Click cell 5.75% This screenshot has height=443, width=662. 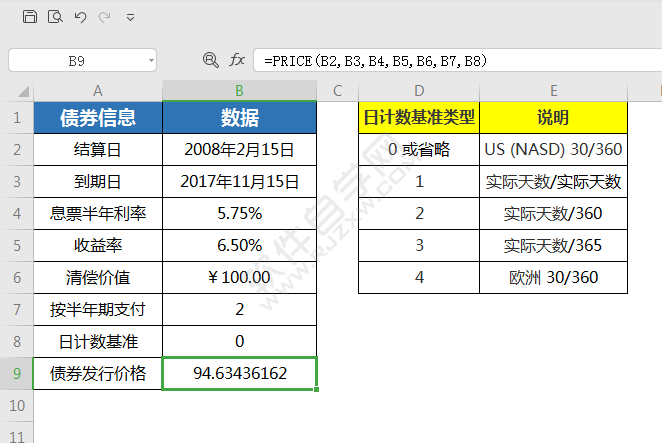(239, 214)
